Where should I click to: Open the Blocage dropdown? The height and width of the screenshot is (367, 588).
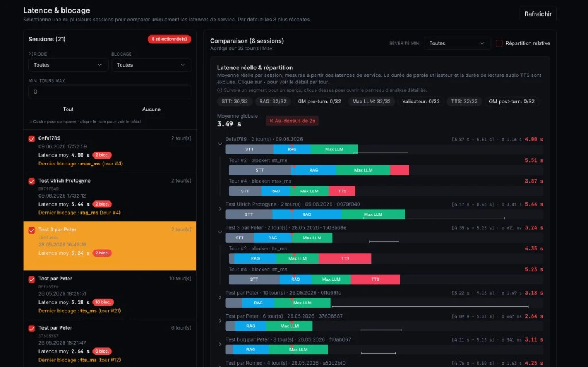tap(151, 65)
